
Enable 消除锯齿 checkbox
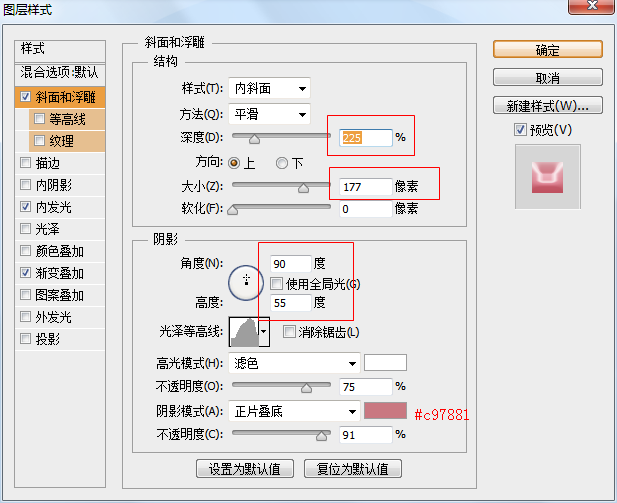point(289,332)
